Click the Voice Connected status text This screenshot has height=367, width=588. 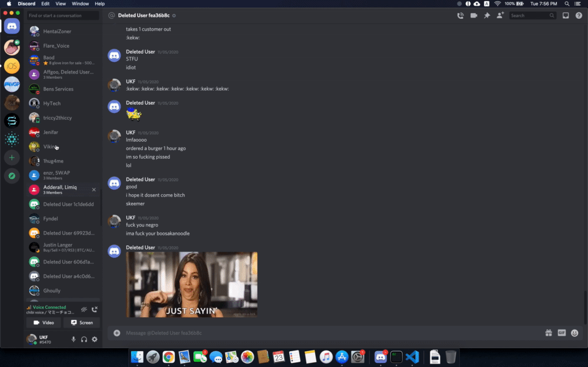[49, 308]
